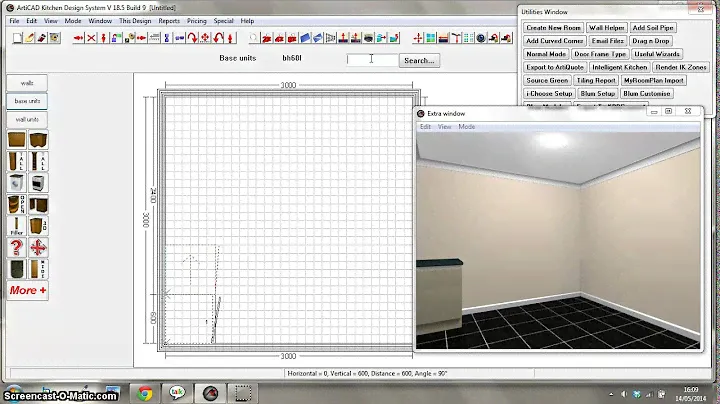720x404 pixels.
Task: Click the red More + button
Action: tap(27, 290)
